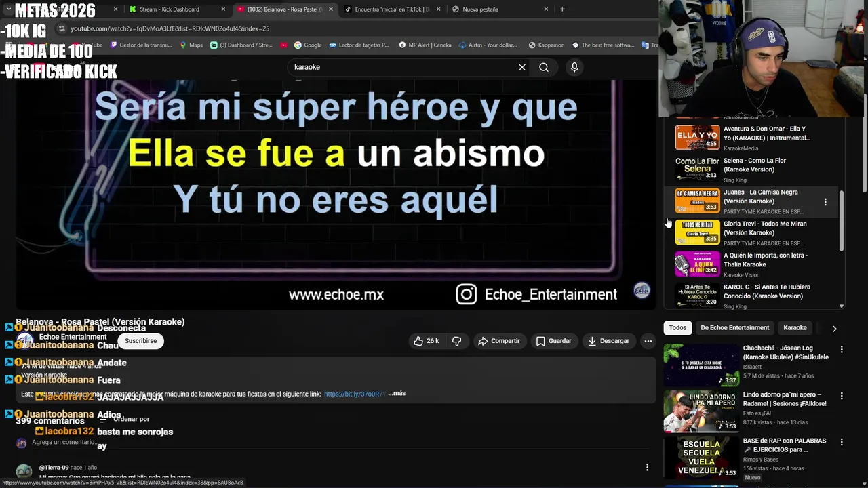Screen dimensions: 868x488
Task: Open the Kappamon bookmark
Action: [546, 45]
